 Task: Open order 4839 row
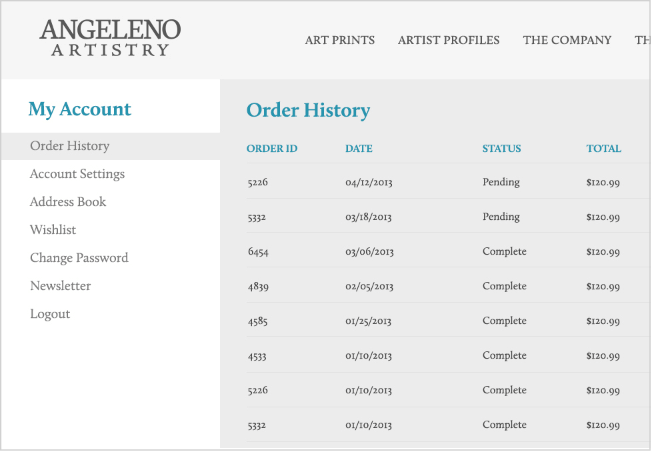(x=448, y=286)
